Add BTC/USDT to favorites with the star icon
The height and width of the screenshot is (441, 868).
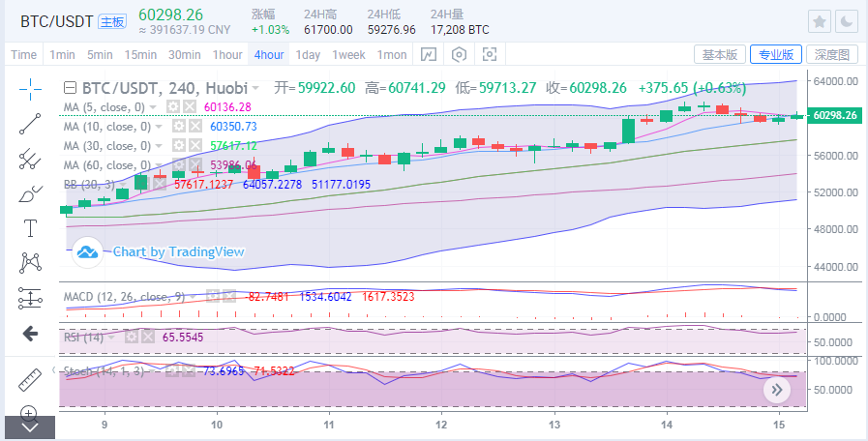coord(820,21)
